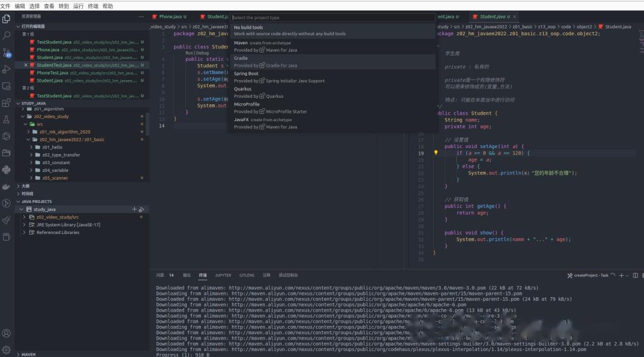Collapse the open editors section
Viewport: 644px width, 357px height.
pos(18,26)
